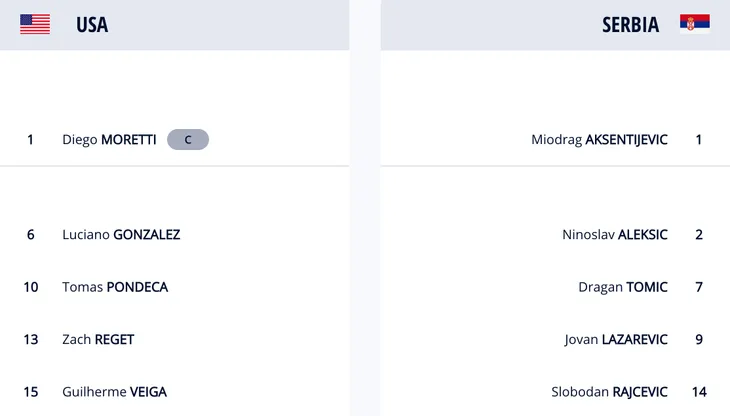
Task: Click jersey number 10 for USA
Action: click(31, 287)
